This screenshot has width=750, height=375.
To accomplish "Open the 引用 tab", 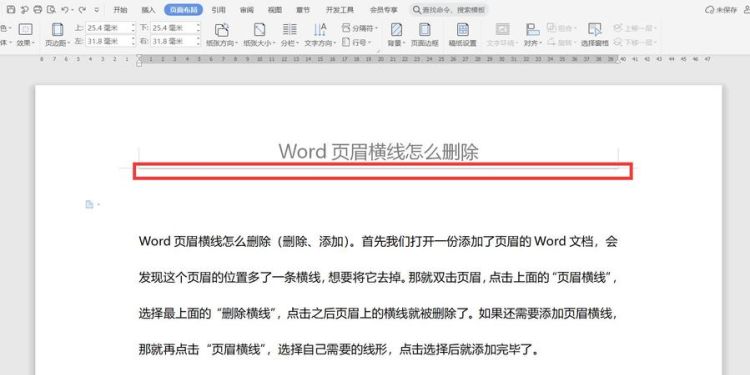I will point(219,10).
